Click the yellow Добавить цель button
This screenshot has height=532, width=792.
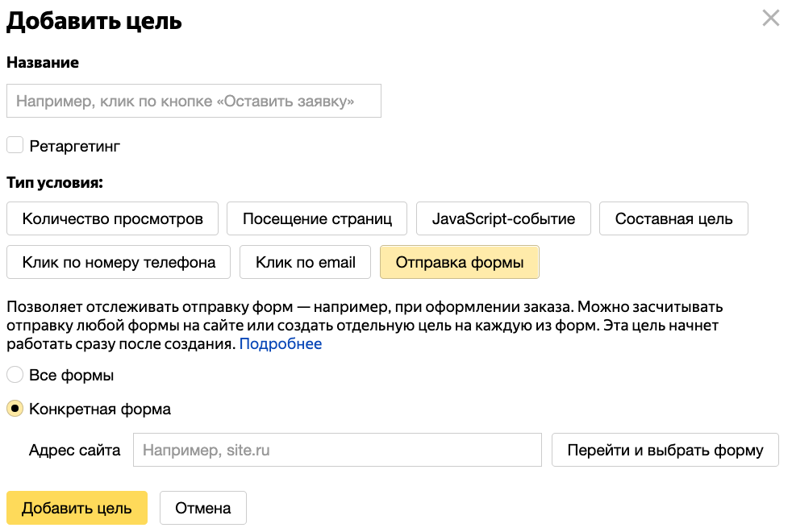77,508
